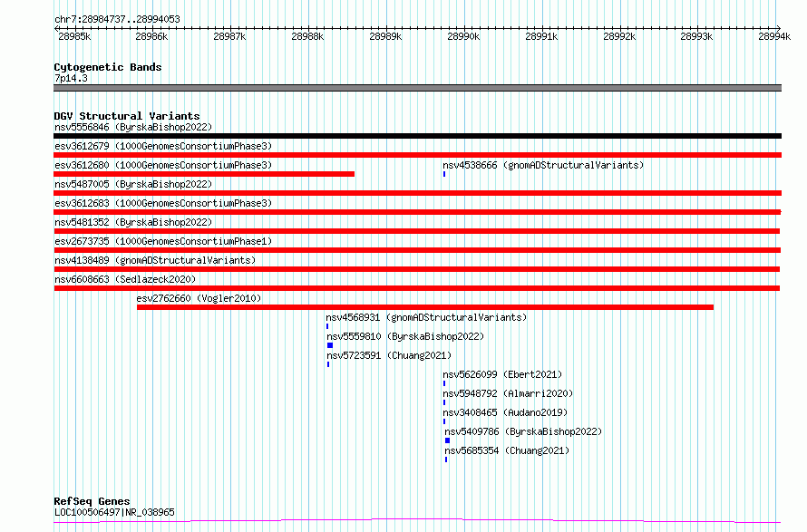The width and height of the screenshot is (807, 532).
Task: Click the Cytogenetic Bands track title
Action: tap(108, 67)
